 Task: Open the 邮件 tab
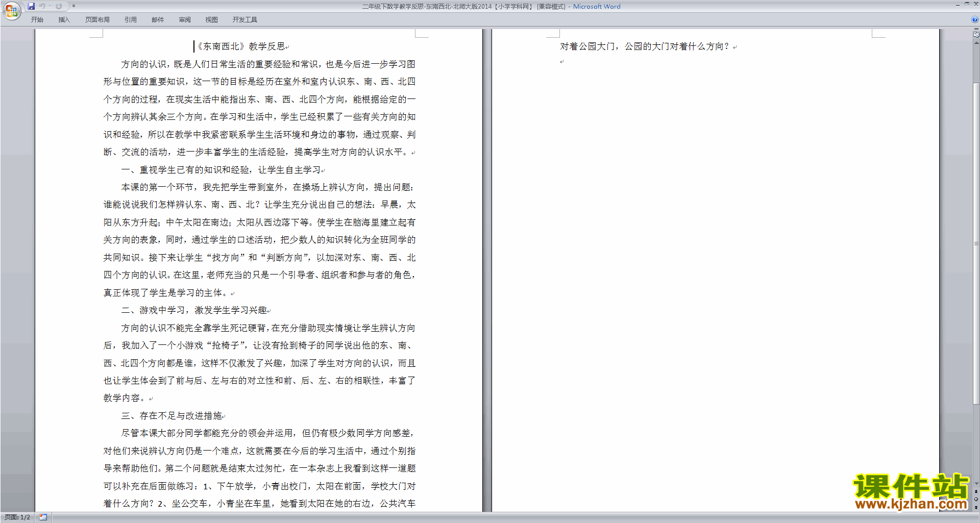coord(158,20)
